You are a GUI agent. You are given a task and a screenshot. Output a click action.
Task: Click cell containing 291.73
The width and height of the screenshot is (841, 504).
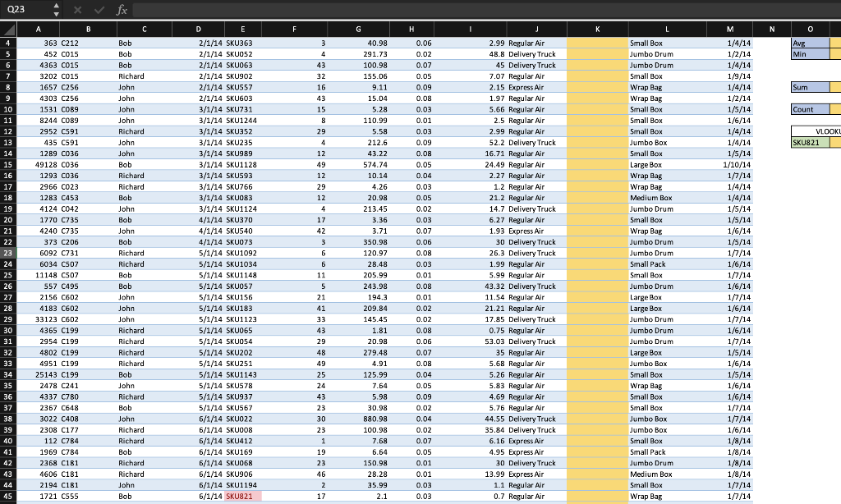click(358, 54)
